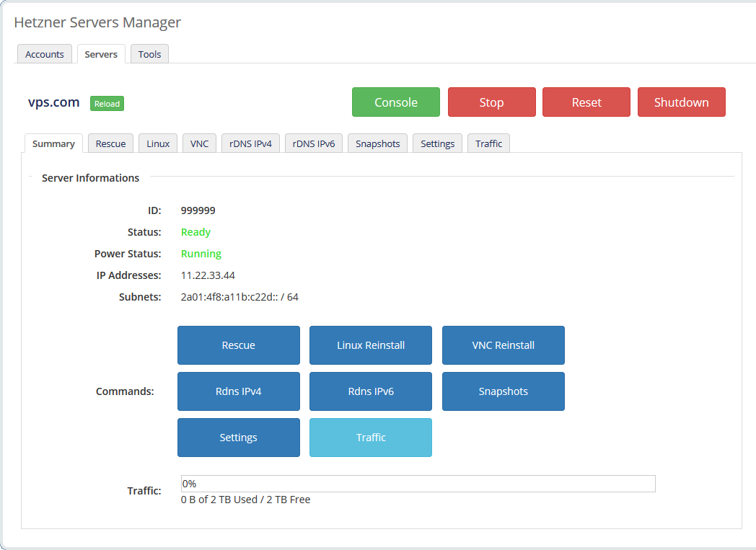
Task: Switch to the rDNS IPv6 tab
Action: [x=313, y=143]
